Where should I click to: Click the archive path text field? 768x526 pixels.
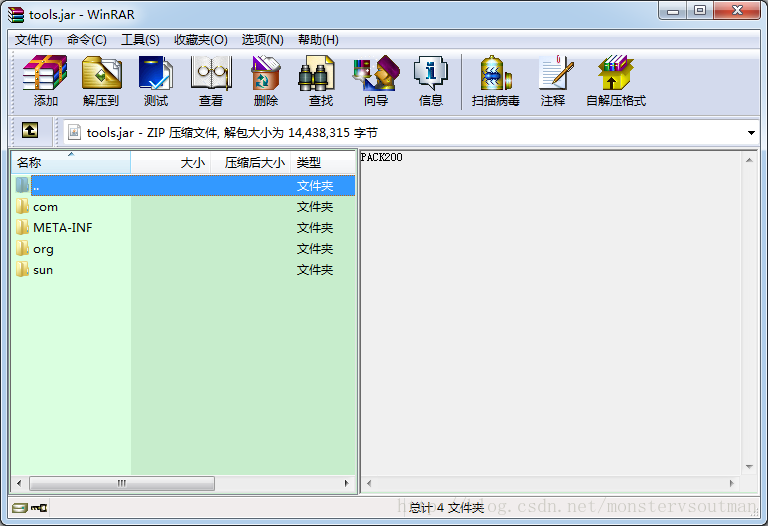tap(411, 133)
